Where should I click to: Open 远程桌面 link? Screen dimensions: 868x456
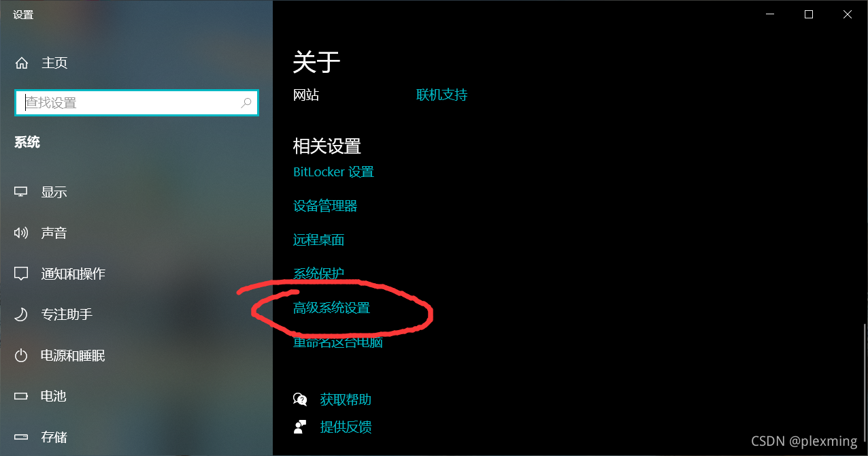[319, 240]
